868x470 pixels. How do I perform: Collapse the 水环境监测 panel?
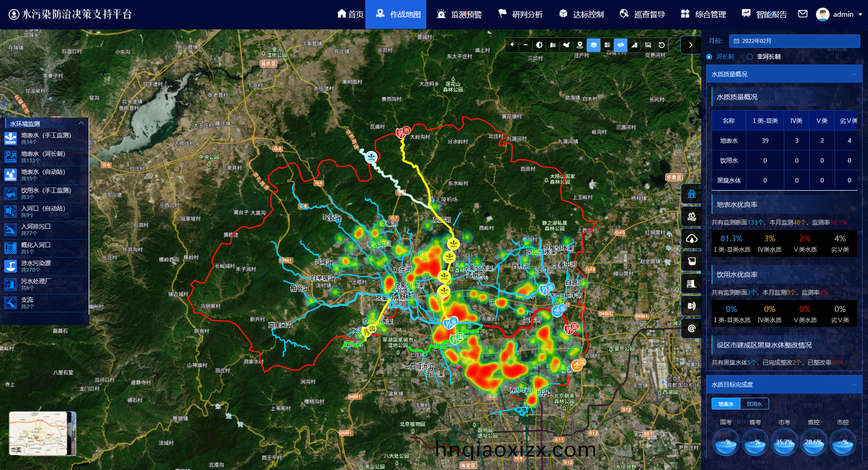(x=81, y=123)
